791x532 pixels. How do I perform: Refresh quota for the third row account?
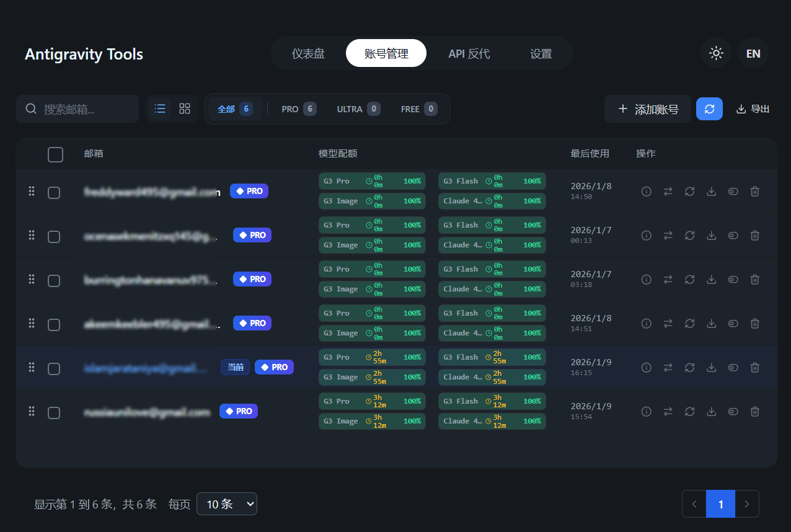click(x=689, y=280)
